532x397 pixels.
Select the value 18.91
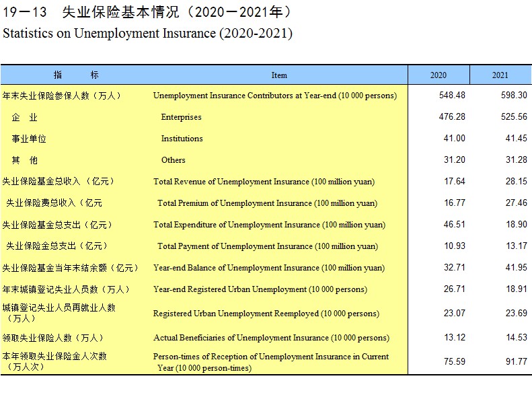[517, 289]
